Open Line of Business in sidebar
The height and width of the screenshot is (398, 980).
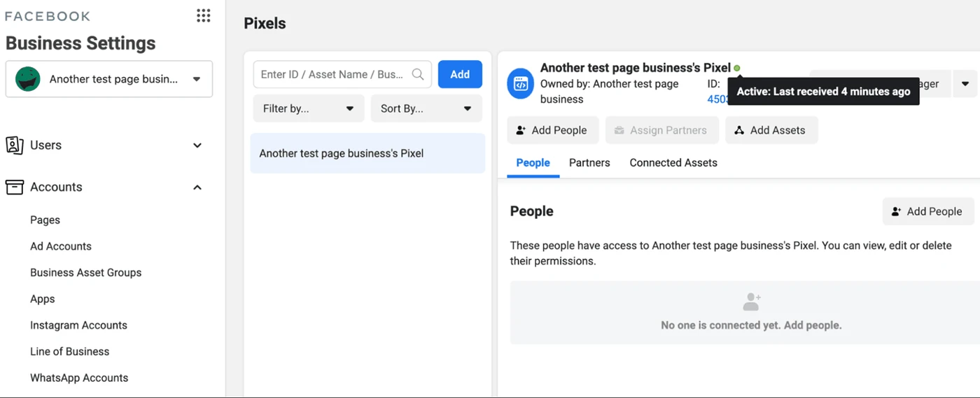[x=69, y=352]
